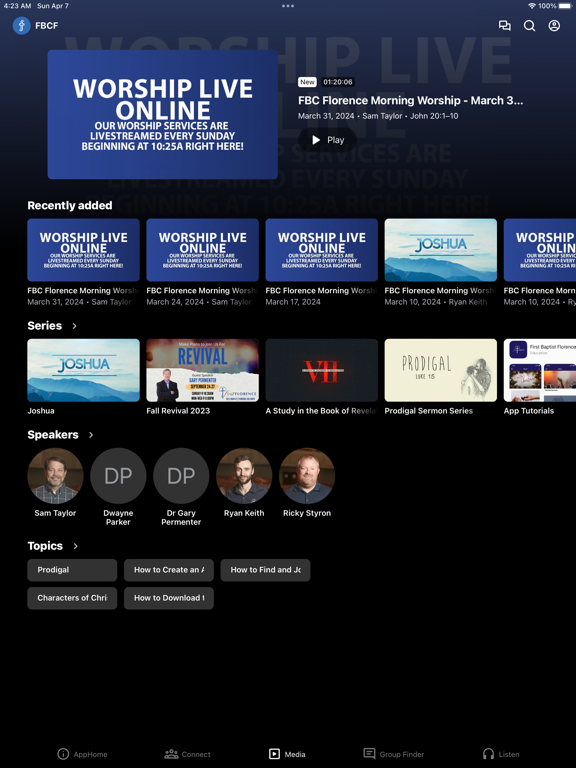Tap the 'Recently added' heading
This screenshot has height=768, width=576.
[x=70, y=206]
